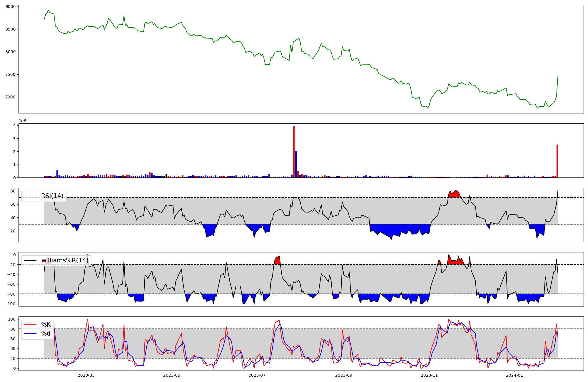This screenshot has height=382, width=588.
Task: Click the last red volume bar at right
Action: pos(557,162)
